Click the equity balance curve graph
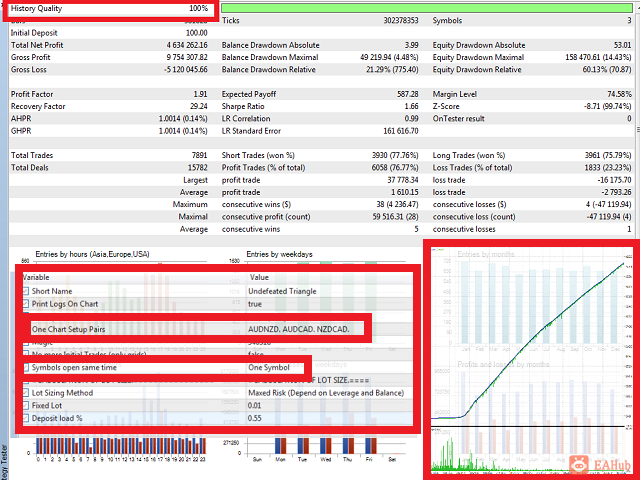 coord(529,343)
